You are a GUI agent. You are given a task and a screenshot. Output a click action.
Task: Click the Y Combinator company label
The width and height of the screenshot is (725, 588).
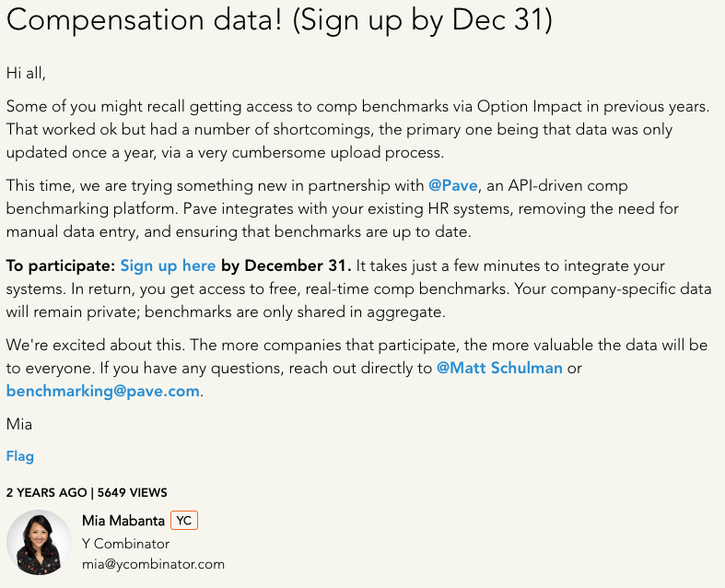point(126,544)
